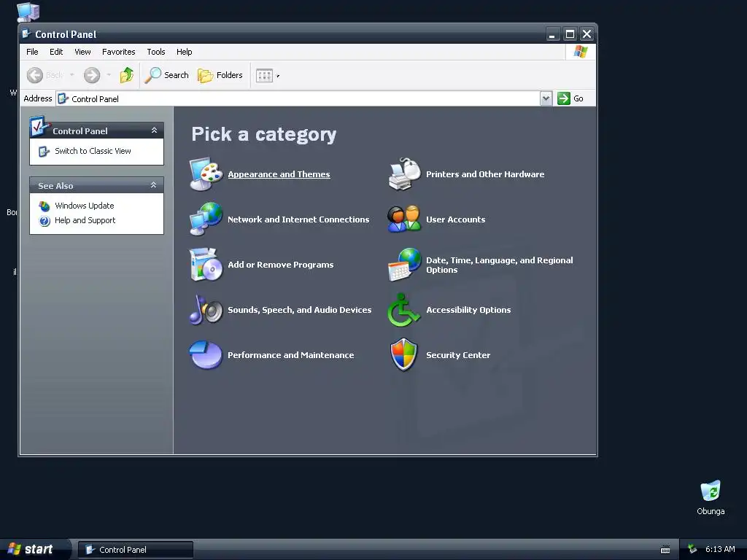Image resolution: width=747 pixels, height=560 pixels.
Task: Open the Windows Update link
Action: [x=85, y=206]
